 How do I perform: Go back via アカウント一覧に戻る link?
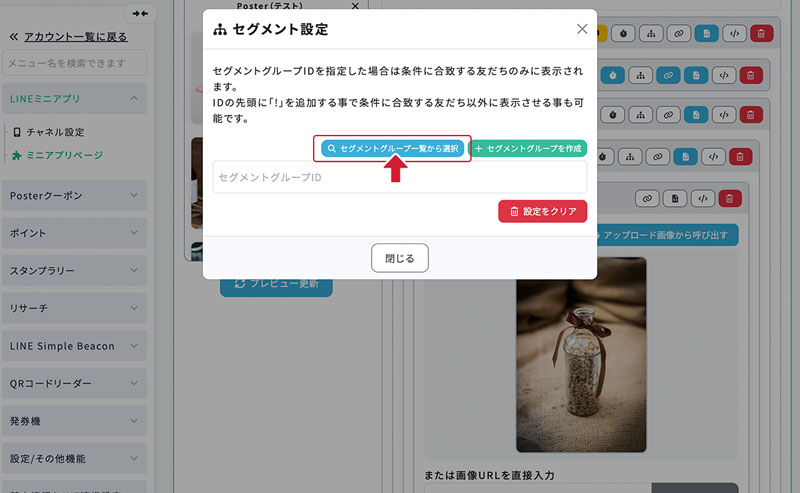74,37
